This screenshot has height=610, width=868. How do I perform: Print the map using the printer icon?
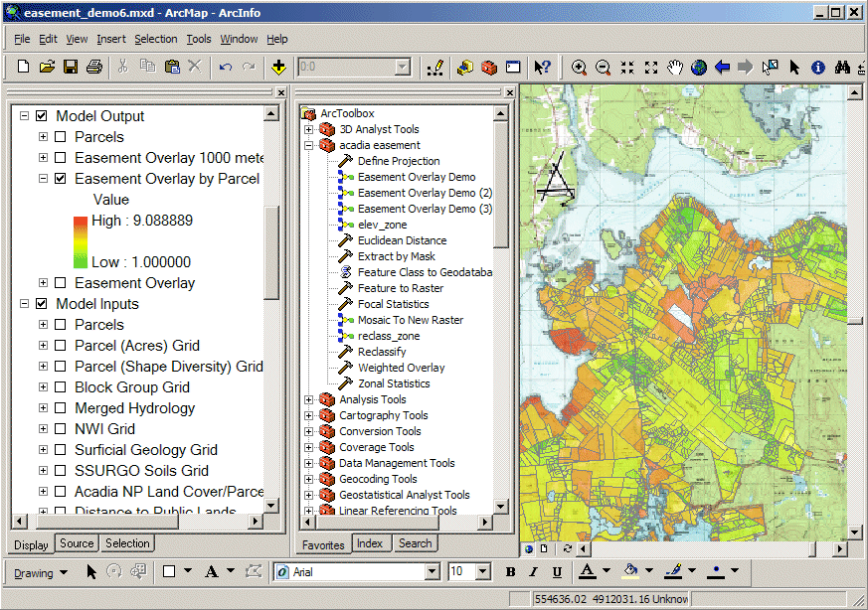94,67
